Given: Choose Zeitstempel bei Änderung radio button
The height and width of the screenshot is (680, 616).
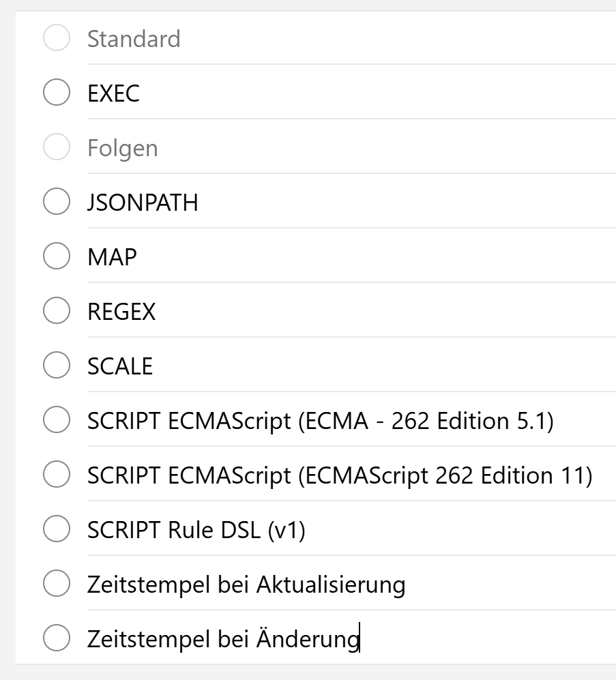Looking at the screenshot, I should (56, 638).
